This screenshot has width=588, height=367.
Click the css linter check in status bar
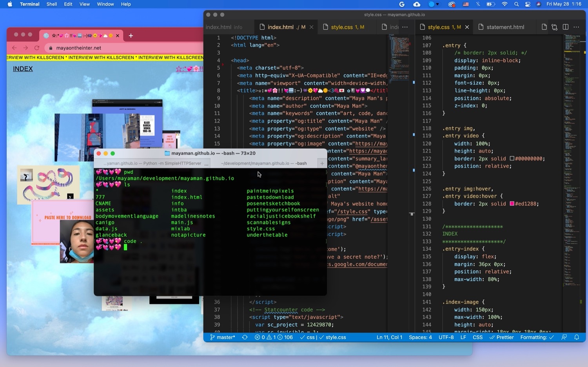307,337
